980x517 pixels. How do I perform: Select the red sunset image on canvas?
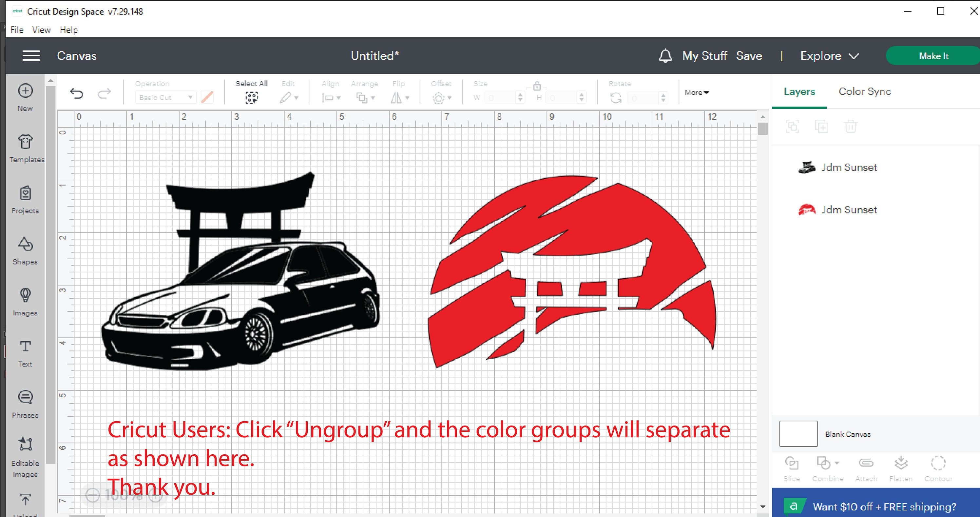572,271
